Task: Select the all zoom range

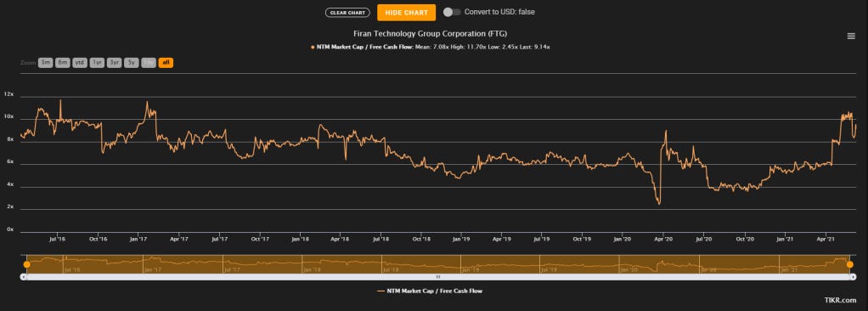Action: (166, 63)
